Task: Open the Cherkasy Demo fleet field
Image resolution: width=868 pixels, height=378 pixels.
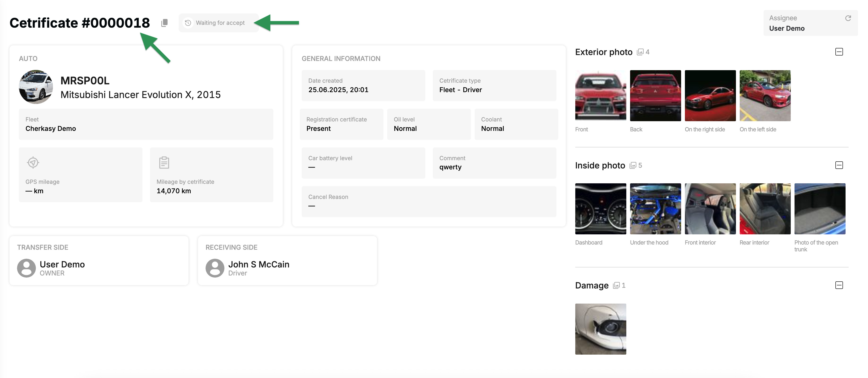Action: 146,124
